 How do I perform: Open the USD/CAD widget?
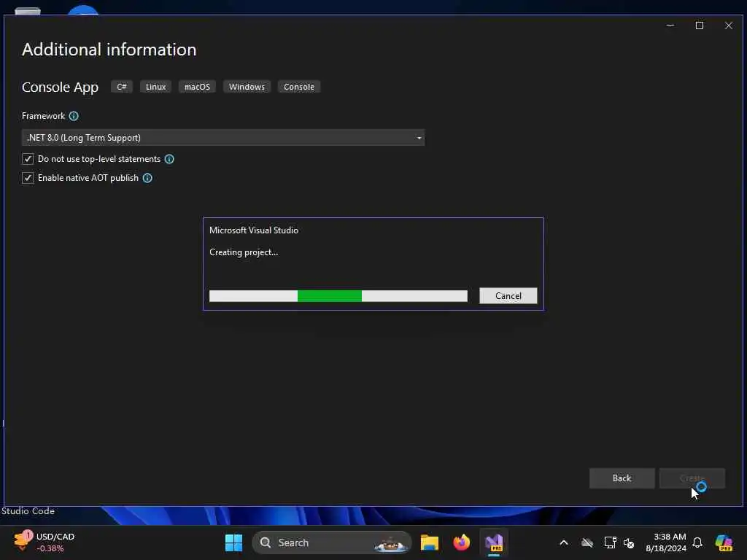(x=44, y=542)
